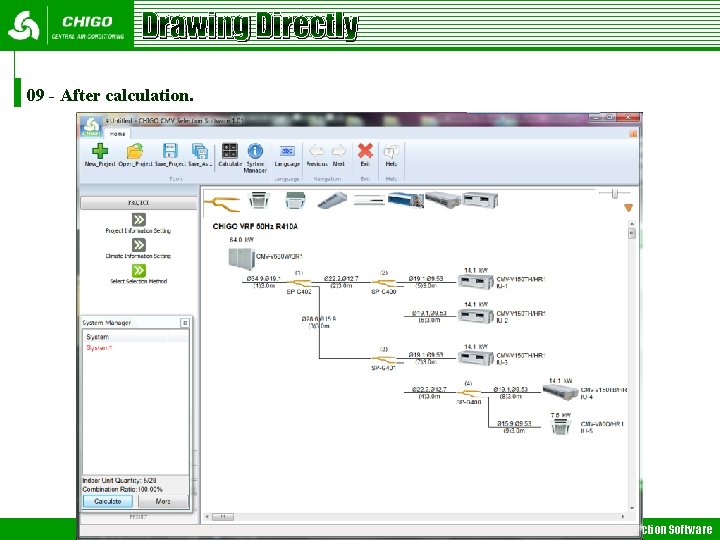Select indoor duct unit IU-2
720x540 pixels.
click(x=476, y=315)
